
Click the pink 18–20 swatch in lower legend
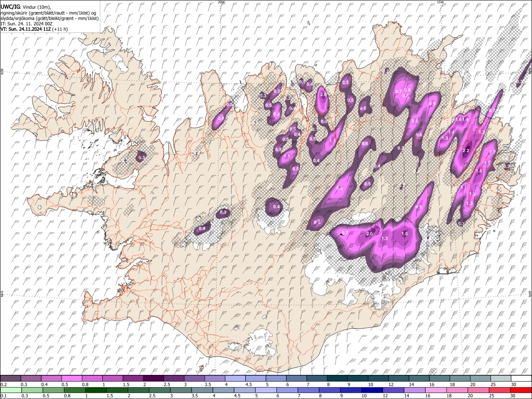(x=457, y=390)
